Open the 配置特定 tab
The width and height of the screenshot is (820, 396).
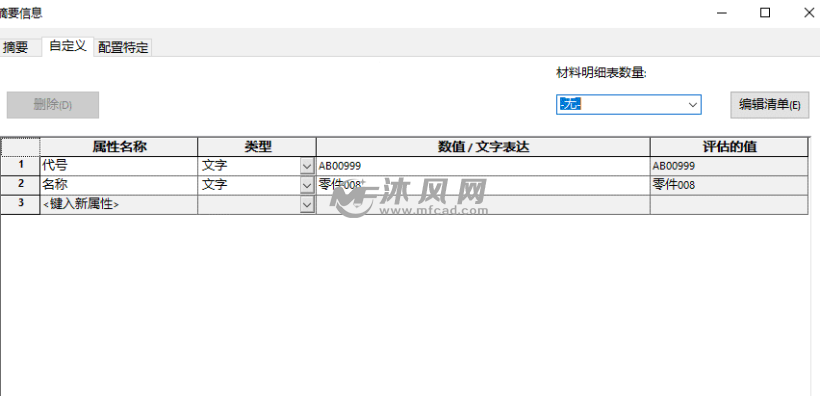point(123,48)
